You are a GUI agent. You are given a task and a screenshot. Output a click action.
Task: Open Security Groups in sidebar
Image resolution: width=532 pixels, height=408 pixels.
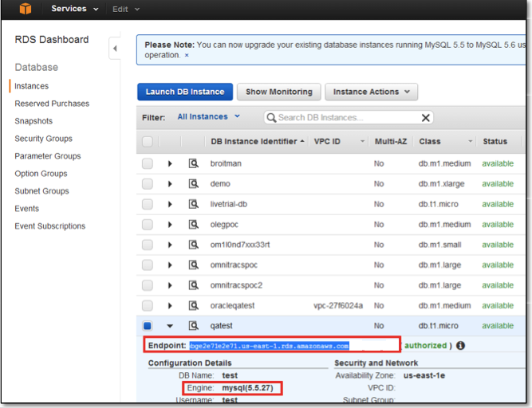pos(43,139)
